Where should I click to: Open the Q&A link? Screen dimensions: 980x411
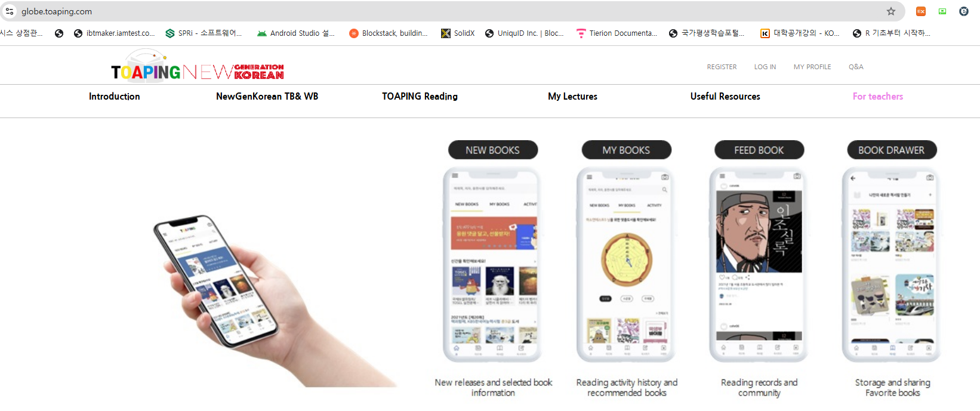[856, 67]
